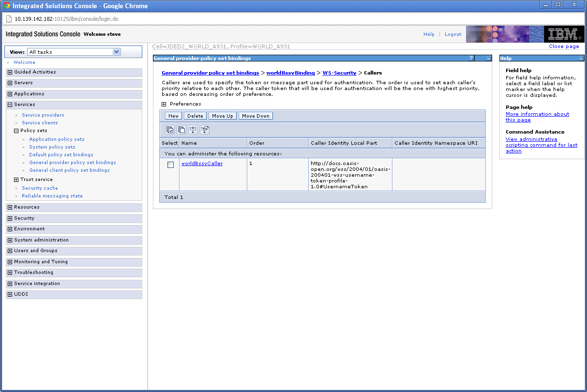Open the View All tasks dropdown
Viewport: 587px width, 392px height.
(x=74, y=52)
